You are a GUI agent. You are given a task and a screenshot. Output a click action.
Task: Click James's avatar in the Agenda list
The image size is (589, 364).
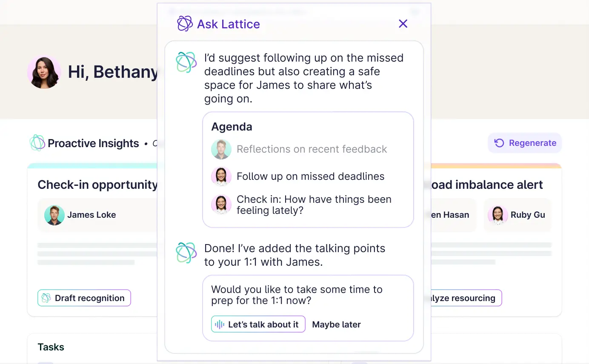point(221,149)
